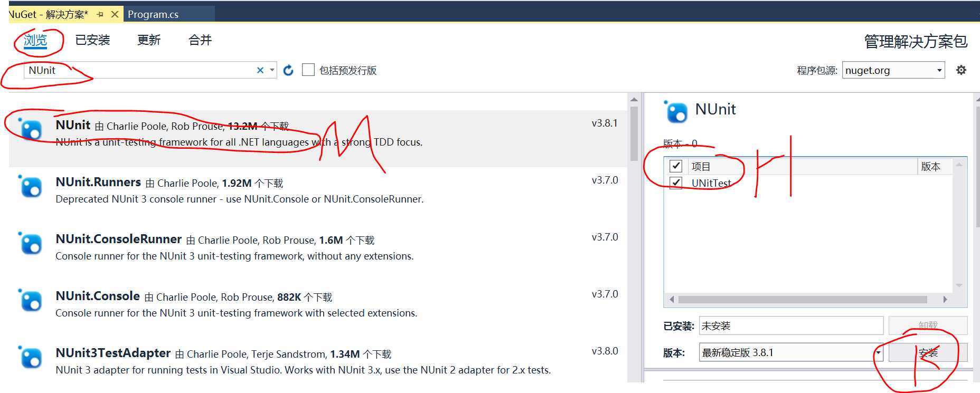Image resolution: width=980 pixels, height=393 pixels.
Task: Click the NUnit3TestAdapter package icon
Action: click(x=30, y=357)
